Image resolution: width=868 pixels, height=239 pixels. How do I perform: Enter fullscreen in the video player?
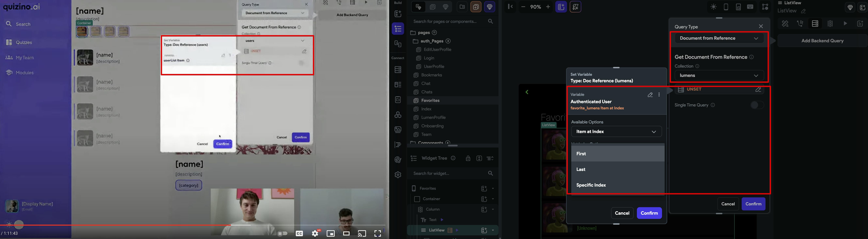click(377, 233)
